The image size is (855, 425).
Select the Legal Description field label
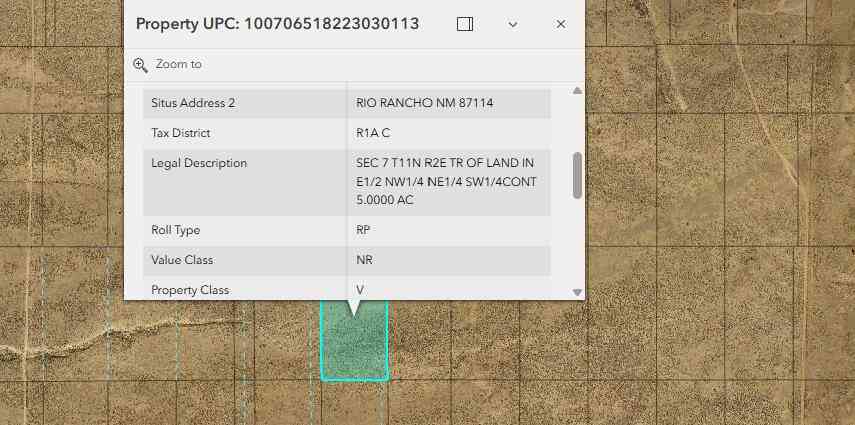pyautogui.click(x=199, y=163)
